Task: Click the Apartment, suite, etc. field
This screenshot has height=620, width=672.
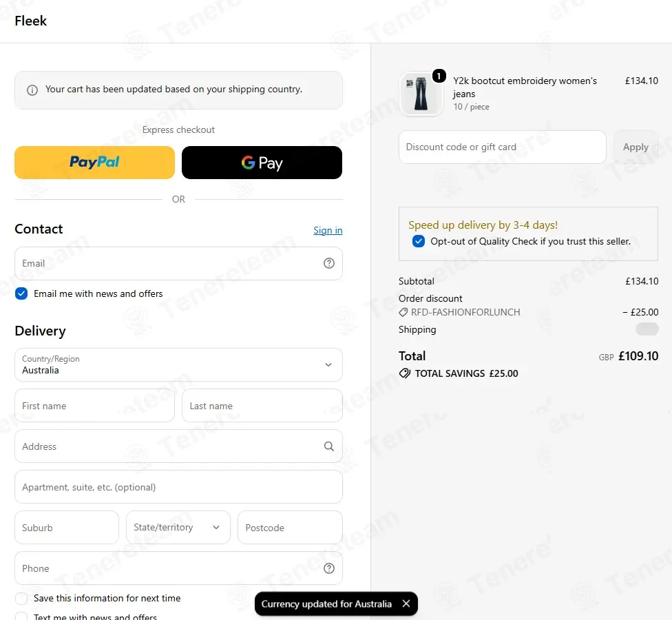Action: point(179,487)
